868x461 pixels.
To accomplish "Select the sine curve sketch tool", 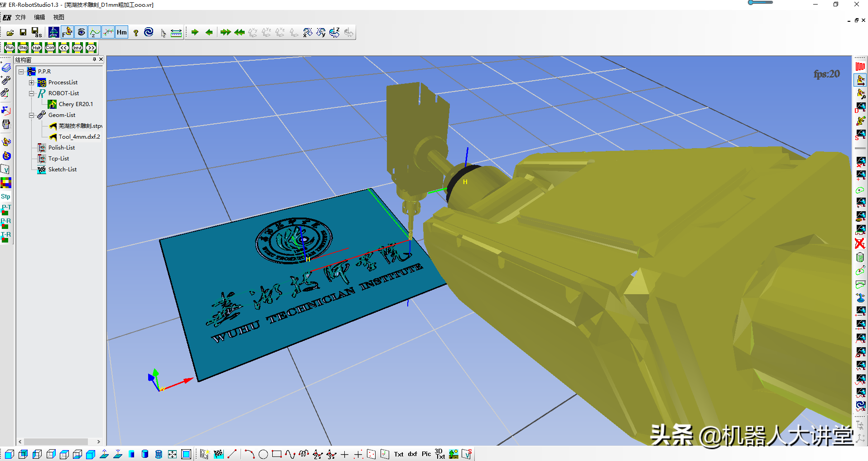I will coord(290,454).
